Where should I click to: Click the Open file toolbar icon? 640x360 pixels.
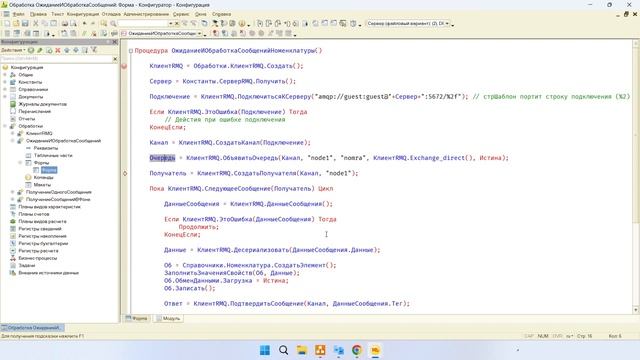16,24
